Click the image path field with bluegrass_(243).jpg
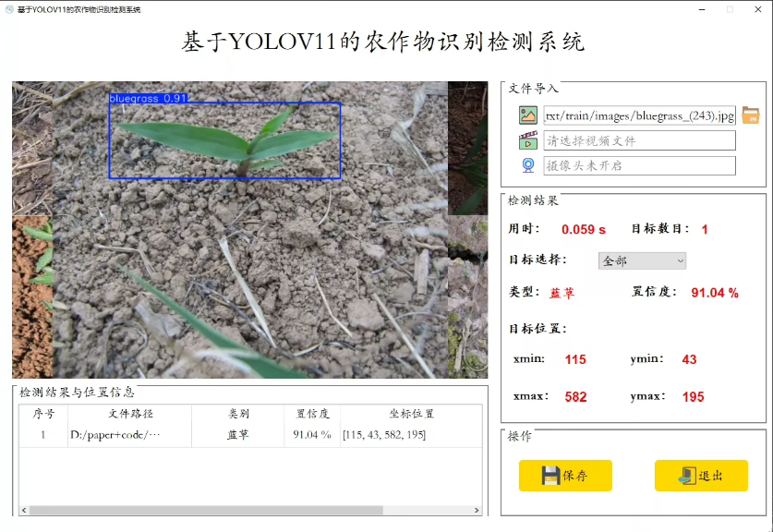Image resolution: width=773 pixels, height=532 pixels. (x=639, y=115)
